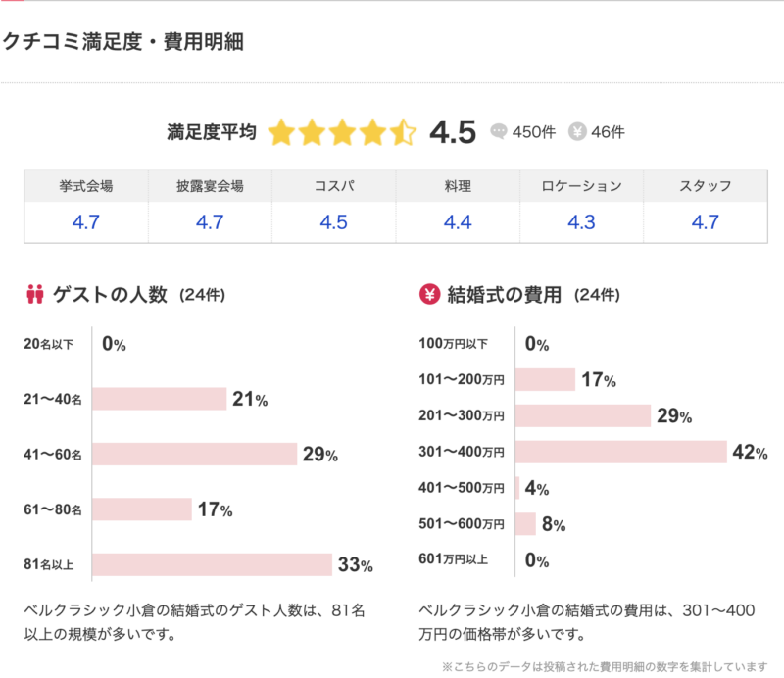Click the 21〜40名 guest bar
784x678 pixels.
point(160,399)
